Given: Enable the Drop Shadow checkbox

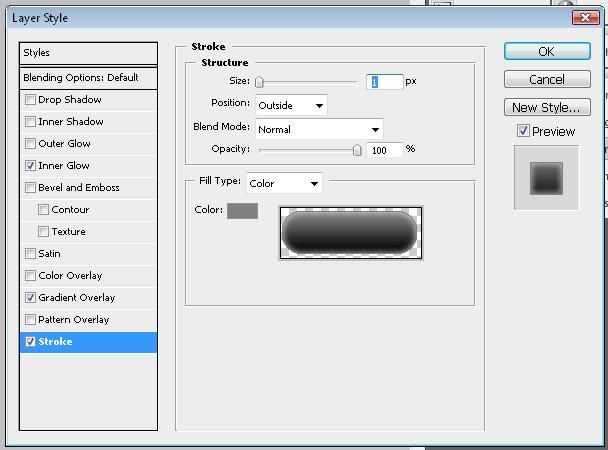Looking at the screenshot, I should (31, 100).
